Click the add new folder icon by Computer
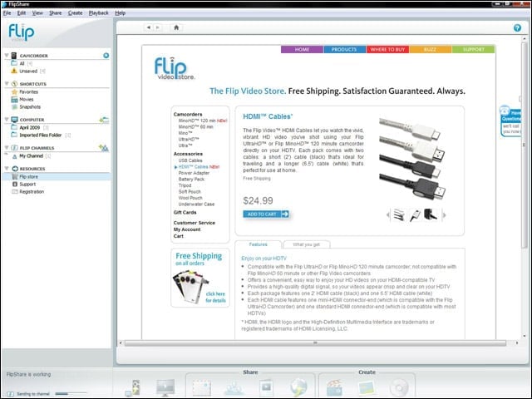Image resolution: width=532 pixels, height=399 pixels. click(x=104, y=120)
